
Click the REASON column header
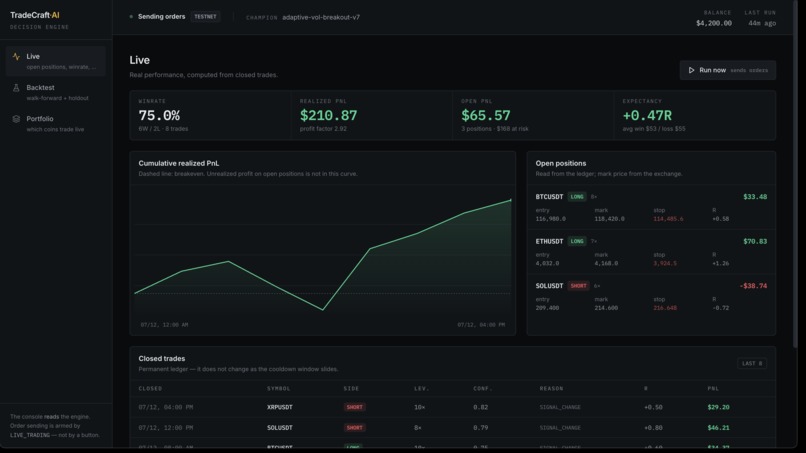551,388
